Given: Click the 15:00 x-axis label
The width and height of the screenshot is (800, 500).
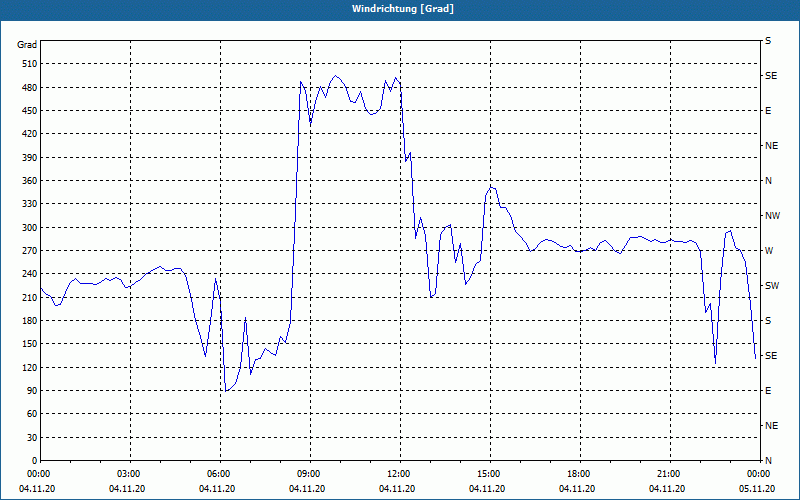Looking at the screenshot, I should click(490, 474).
